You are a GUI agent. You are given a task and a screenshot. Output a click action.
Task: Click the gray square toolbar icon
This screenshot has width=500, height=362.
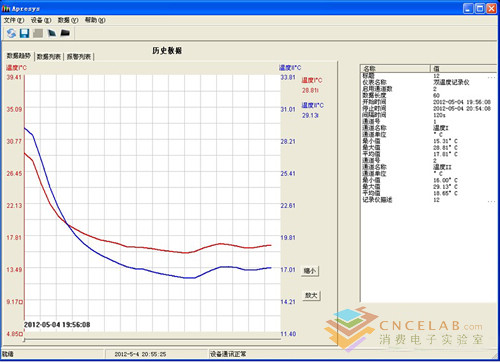pyautogui.click(x=38, y=33)
